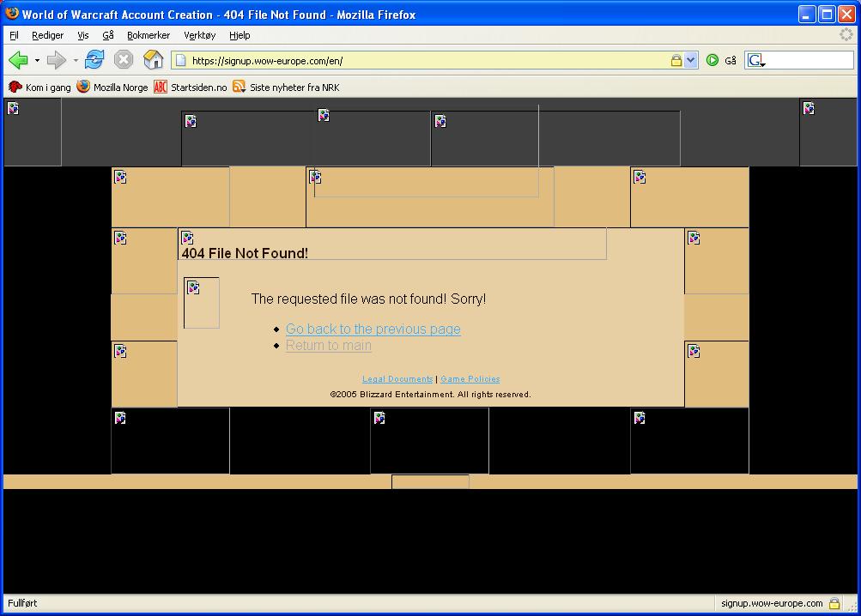Open the Verktøy menu

[200, 35]
